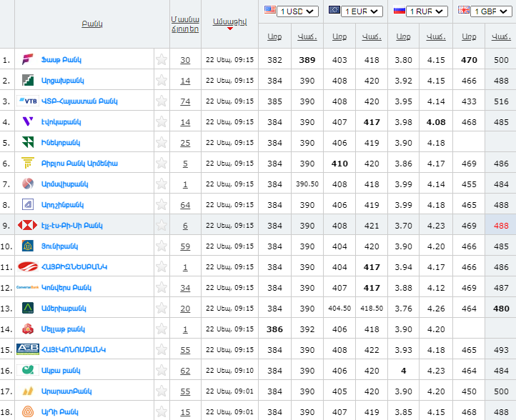Viewport: 516px width, 420px height.
Task: Click the US flag icon beside USD
Action: pyautogui.click(x=270, y=9)
